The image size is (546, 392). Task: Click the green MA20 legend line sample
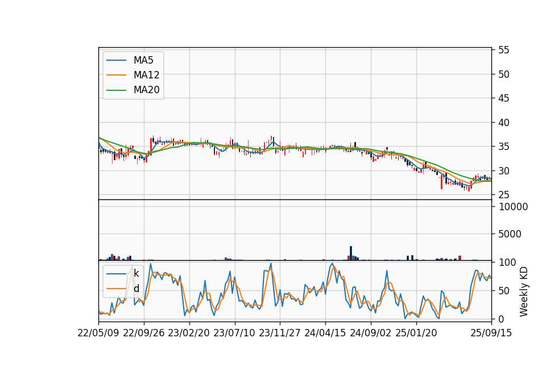pos(116,90)
